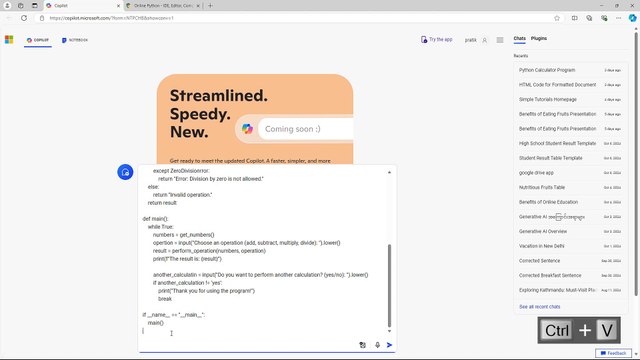Close the Online Python IDE tab
This screenshot has width=640, height=360.
(x=198, y=6)
